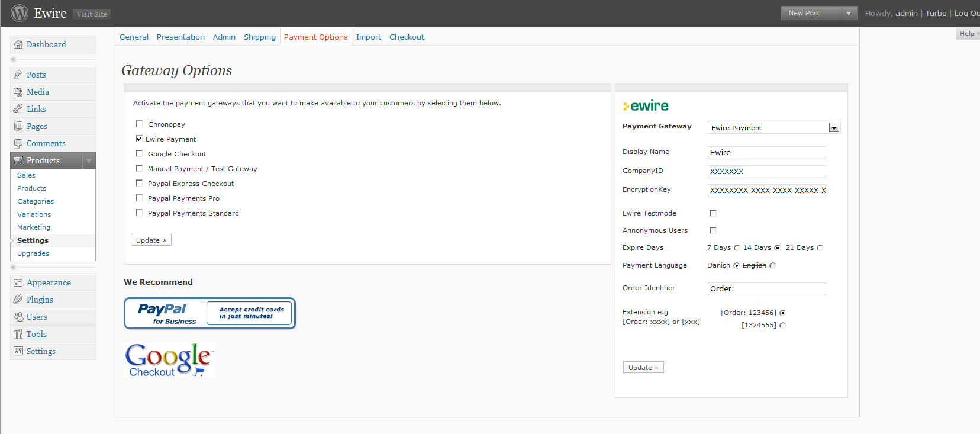Collapse the Products menu arrow
980x434 pixels.
point(89,160)
